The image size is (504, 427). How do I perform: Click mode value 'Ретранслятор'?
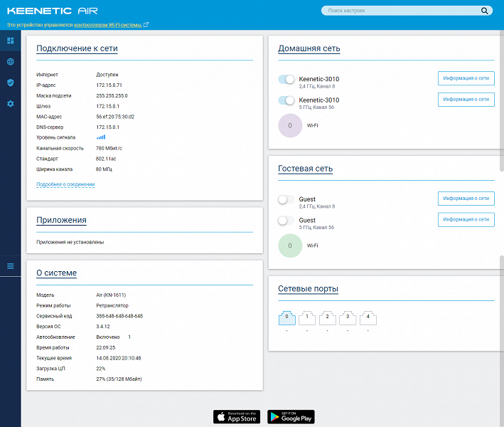tap(112, 305)
